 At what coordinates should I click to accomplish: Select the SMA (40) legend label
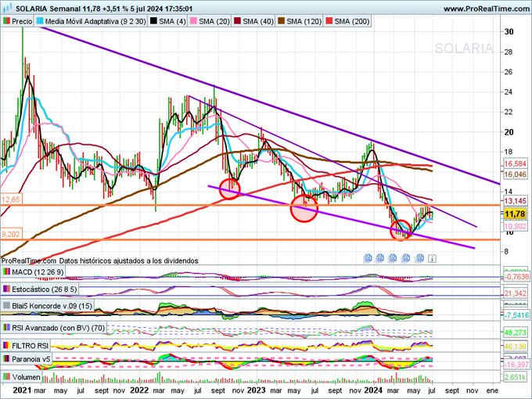258,21
